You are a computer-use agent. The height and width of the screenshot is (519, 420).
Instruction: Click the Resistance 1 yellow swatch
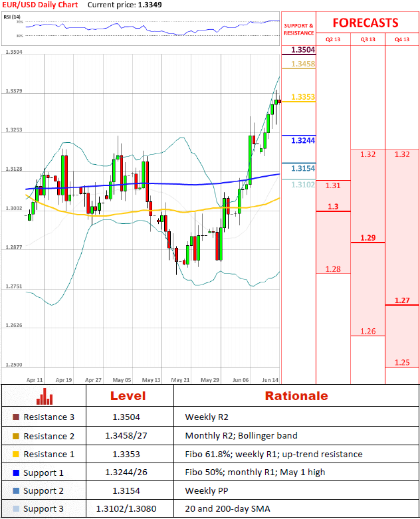click(x=16, y=454)
